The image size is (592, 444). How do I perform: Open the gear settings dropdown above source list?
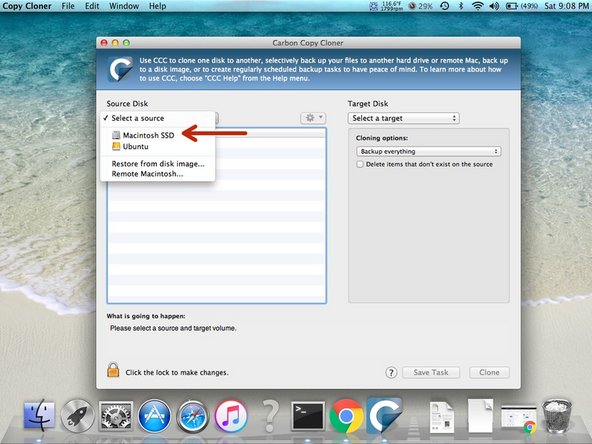click(x=313, y=118)
